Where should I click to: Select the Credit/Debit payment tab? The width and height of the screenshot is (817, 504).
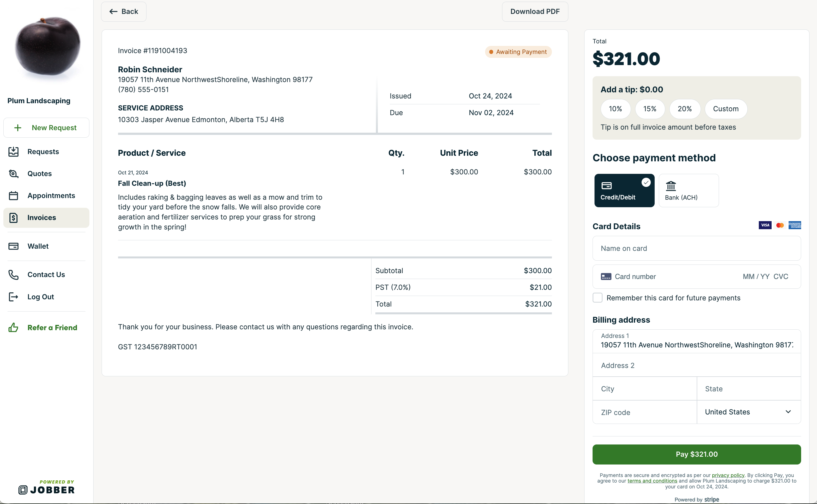tap(624, 190)
